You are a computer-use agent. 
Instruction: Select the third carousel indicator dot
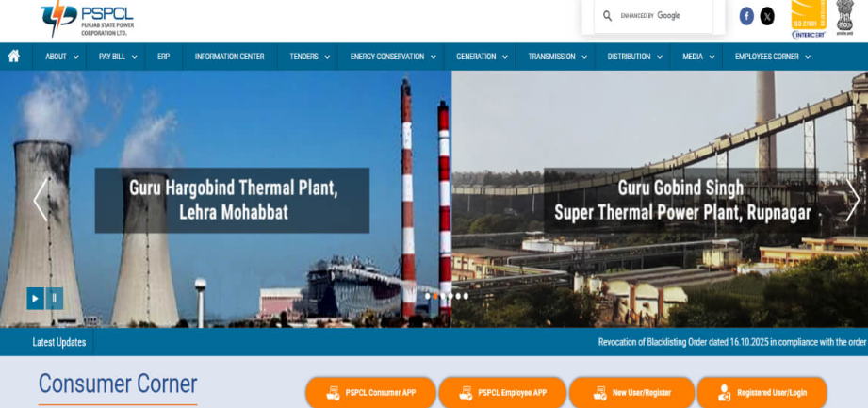[x=443, y=296]
